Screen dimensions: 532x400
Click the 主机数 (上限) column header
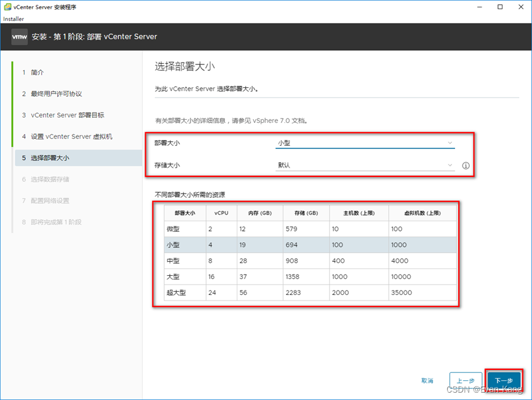[x=359, y=213]
